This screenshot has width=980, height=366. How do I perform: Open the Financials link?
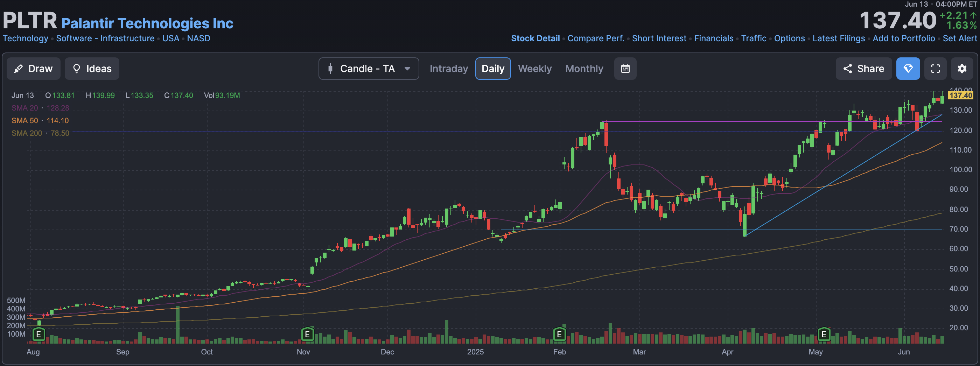point(714,38)
